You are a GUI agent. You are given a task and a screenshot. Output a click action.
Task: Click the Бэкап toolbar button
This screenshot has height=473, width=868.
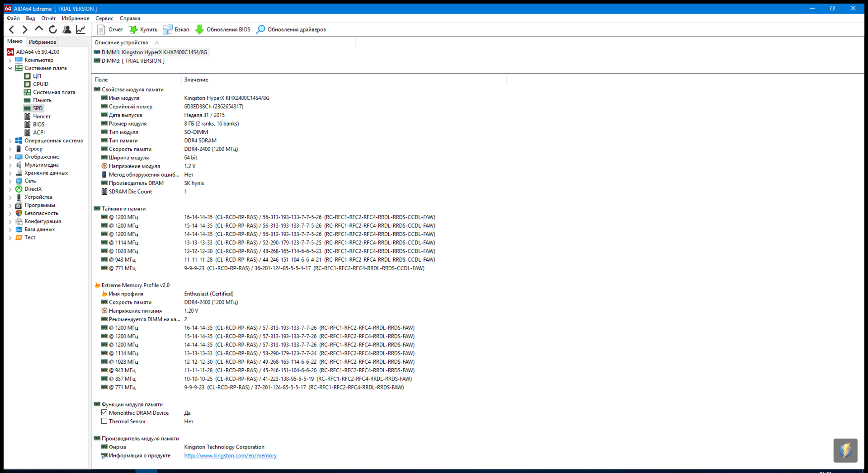(x=176, y=30)
